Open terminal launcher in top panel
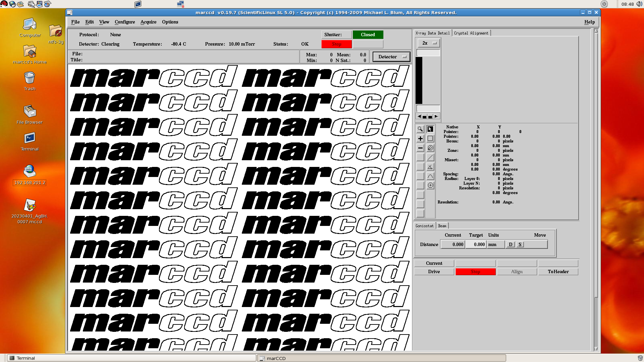Screen dimensions: 644x362 [138, 4]
